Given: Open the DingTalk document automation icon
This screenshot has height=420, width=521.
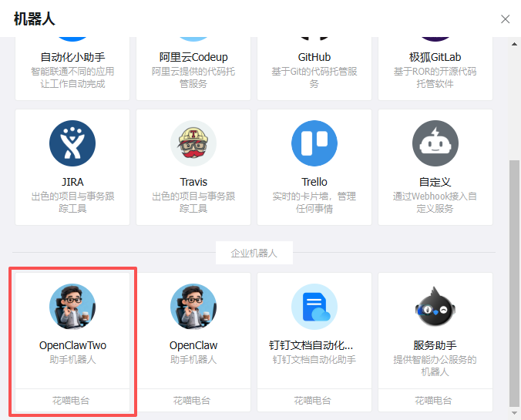Looking at the screenshot, I should [314, 307].
